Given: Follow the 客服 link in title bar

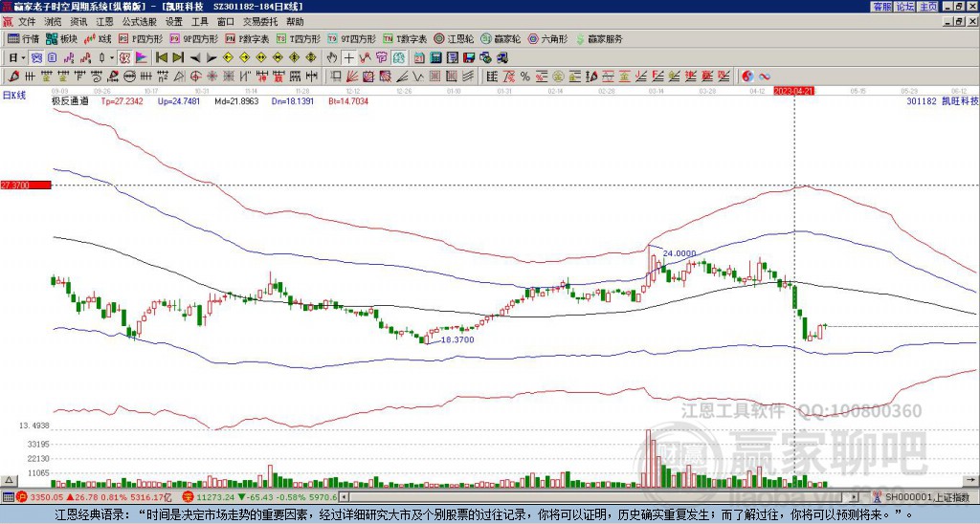Looking at the screenshot, I should [x=881, y=7].
